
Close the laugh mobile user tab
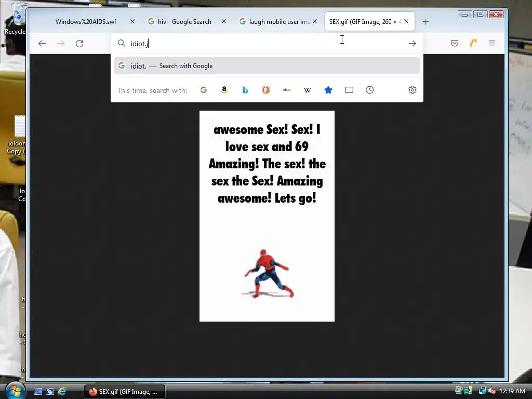[x=315, y=21]
